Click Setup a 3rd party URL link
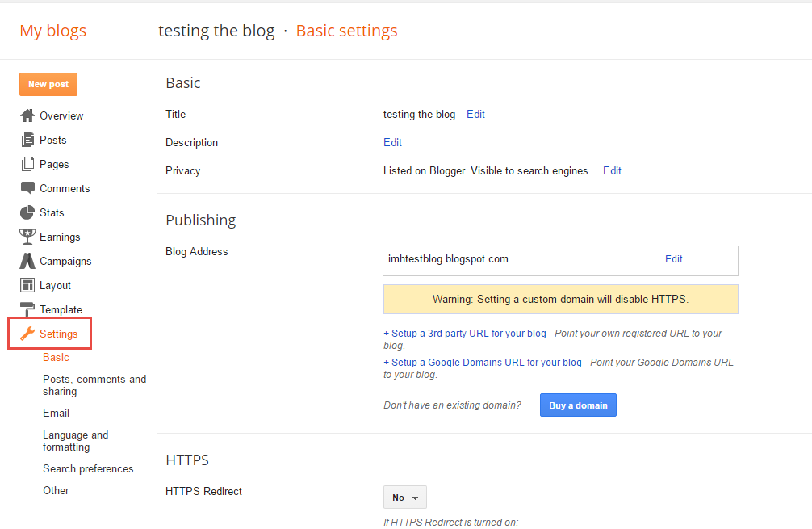 (x=465, y=333)
